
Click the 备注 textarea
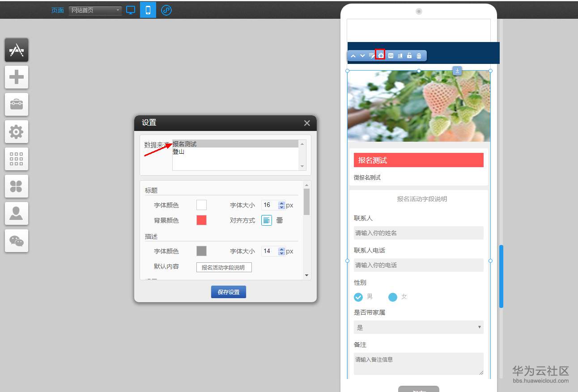point(419,364)
